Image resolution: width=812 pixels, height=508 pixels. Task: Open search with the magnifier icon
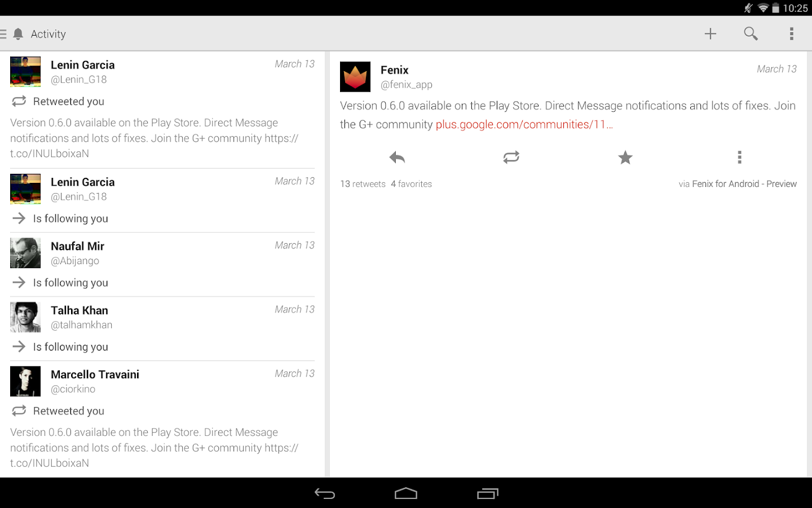click(751, 34)
